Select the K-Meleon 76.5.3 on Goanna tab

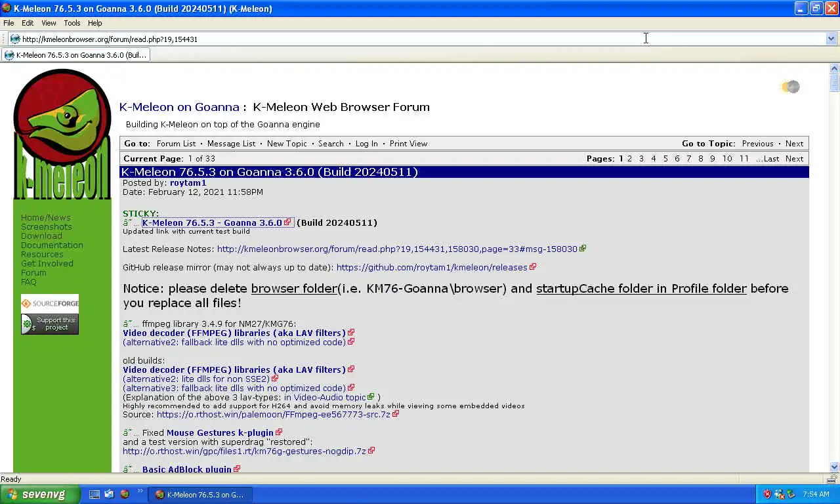pyautogui.click(x=75, y=55)
